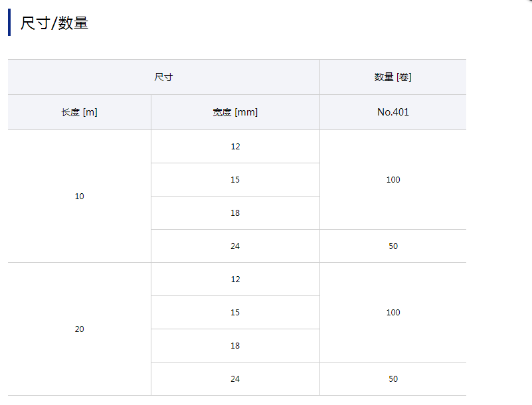Select width 12 in the 10 m group

235,147
